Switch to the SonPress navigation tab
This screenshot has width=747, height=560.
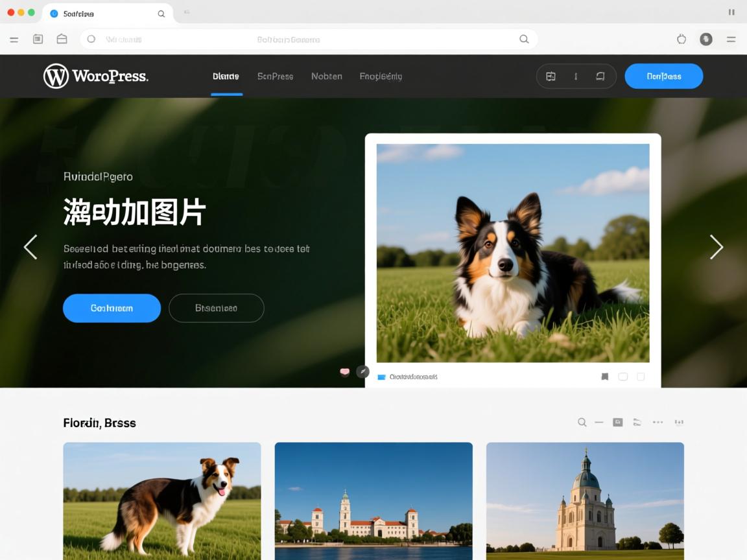pyautogui.click(x=276, y=76)
